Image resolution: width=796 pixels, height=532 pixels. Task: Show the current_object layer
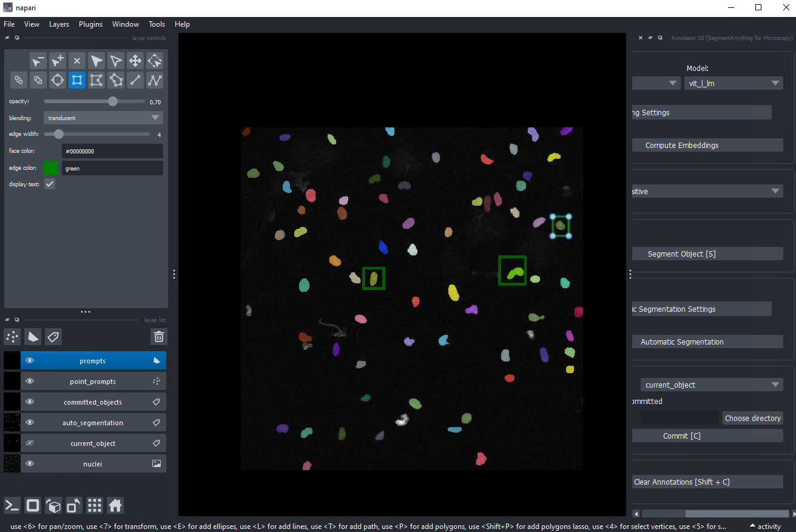pyautogui.click(x=29, y=443)
